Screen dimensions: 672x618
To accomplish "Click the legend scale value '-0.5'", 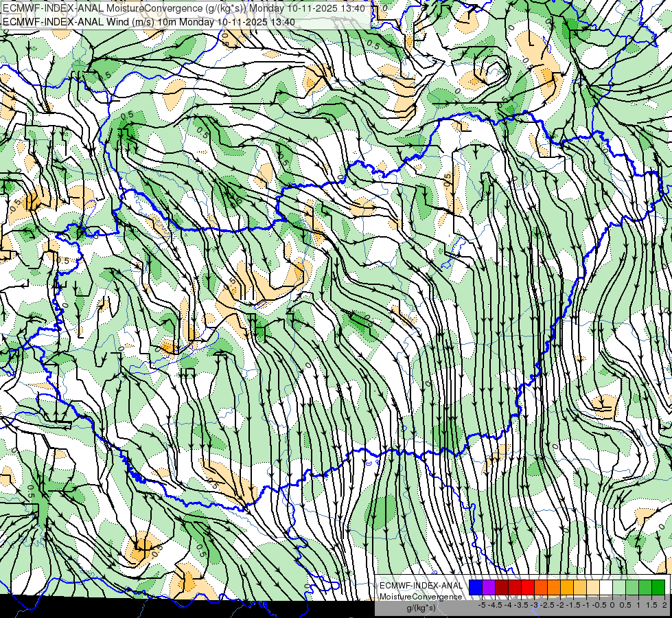I will 599,605.
